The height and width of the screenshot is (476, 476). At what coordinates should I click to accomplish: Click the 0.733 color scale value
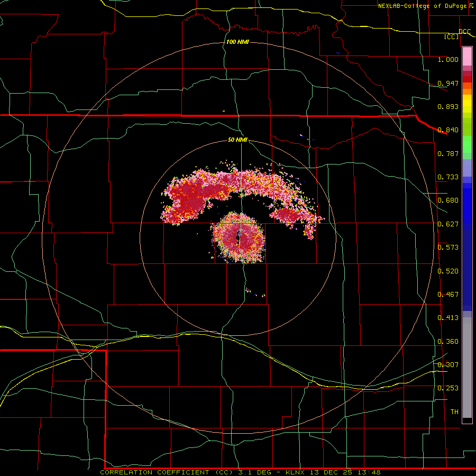(448, 177)
